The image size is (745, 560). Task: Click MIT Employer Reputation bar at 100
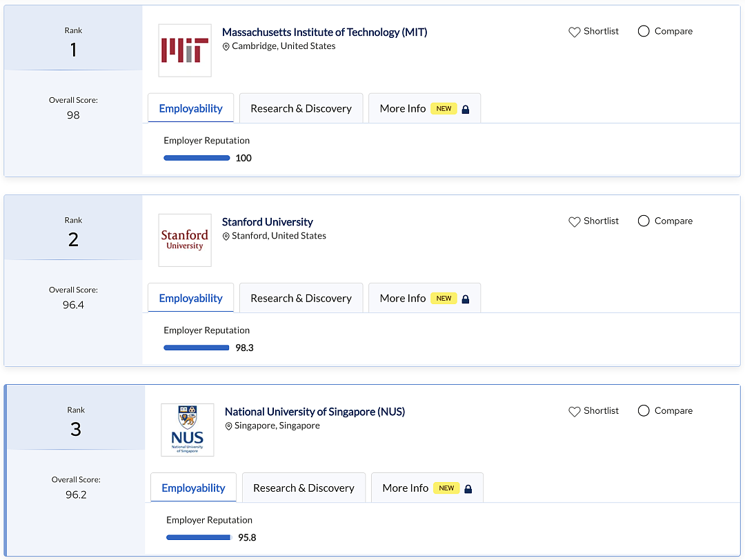coord(197,158)
